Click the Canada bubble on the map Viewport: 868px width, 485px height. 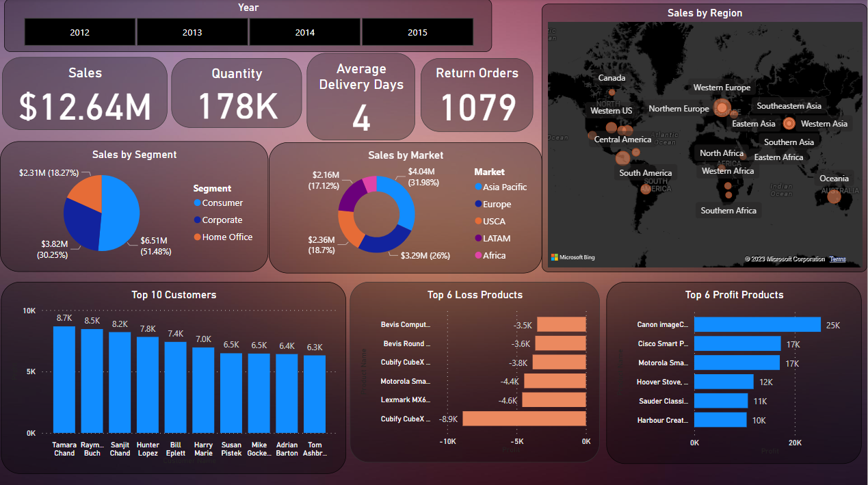(x=611, y=92)
